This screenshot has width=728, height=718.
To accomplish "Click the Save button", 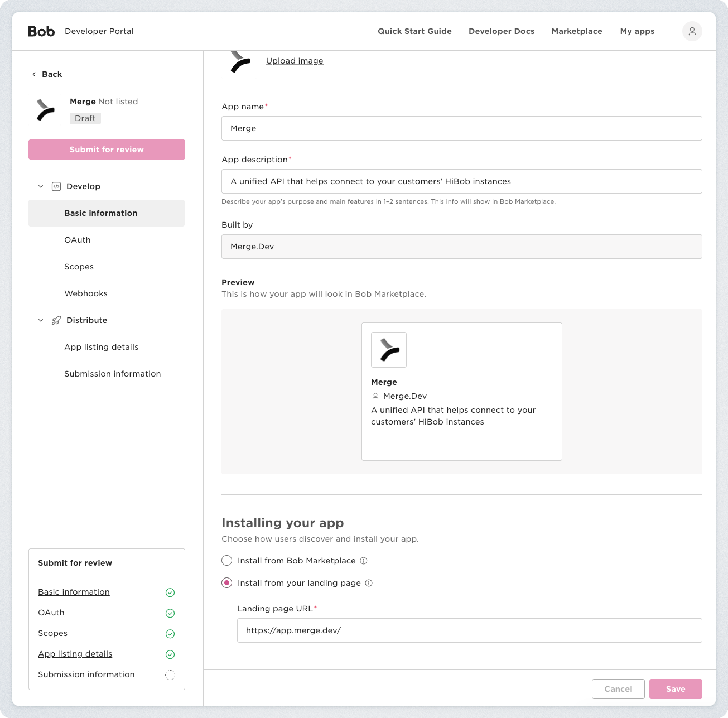I will coord(676,689).
